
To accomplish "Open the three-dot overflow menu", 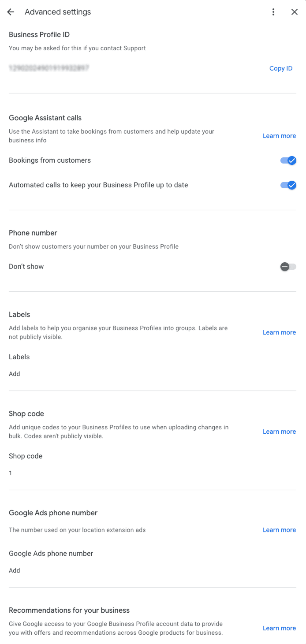I will point(273,12).
